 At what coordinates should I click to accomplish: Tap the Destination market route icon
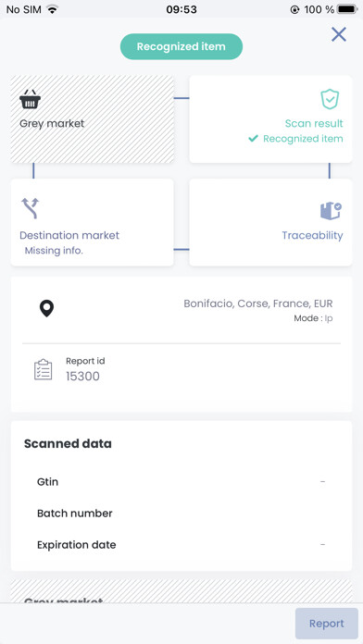(x=30, y=208)
